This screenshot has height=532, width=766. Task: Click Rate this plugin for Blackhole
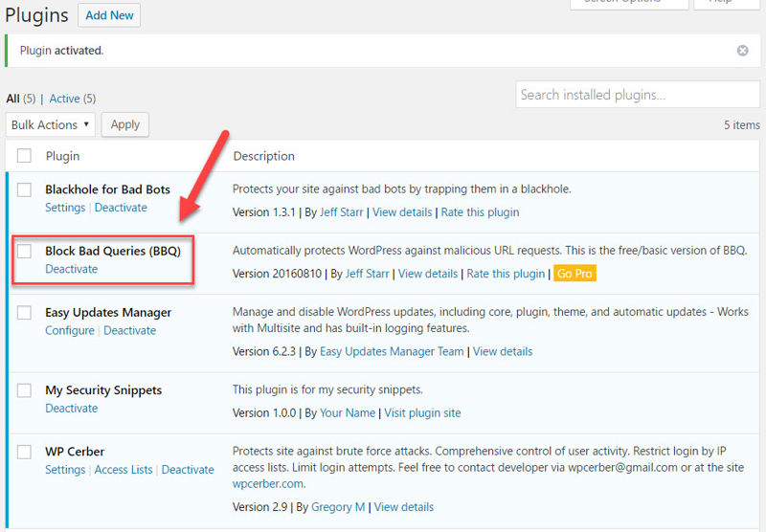click(481, 212)
